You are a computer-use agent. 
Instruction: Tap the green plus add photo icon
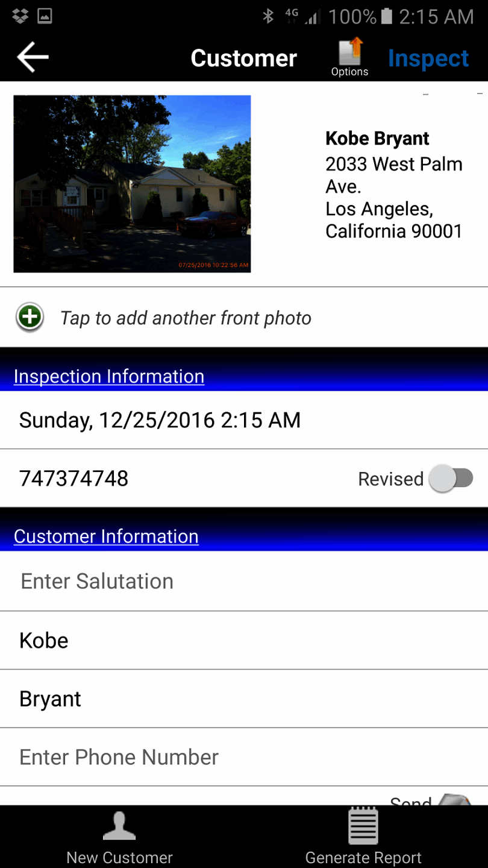[x=30, y=317]
